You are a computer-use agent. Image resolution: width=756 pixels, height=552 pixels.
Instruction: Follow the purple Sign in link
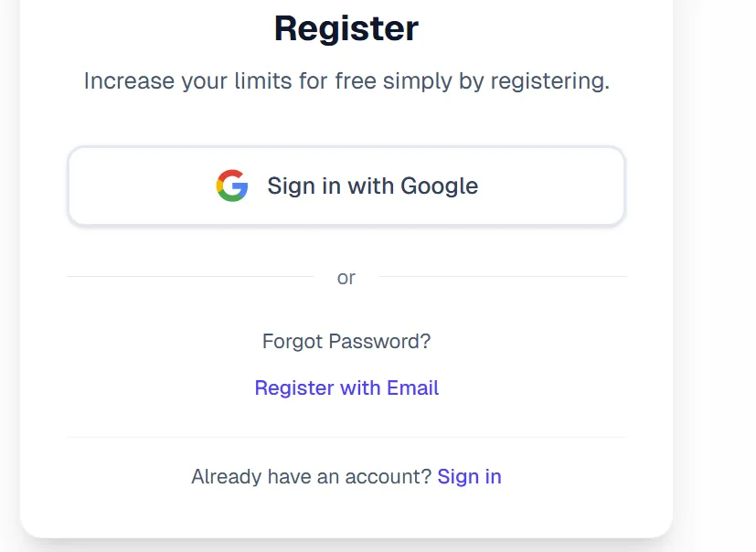coord(469,476)
